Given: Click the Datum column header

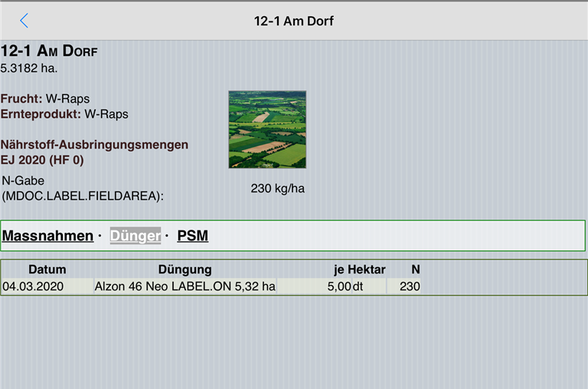Looking at the screenshot, I should coord(47,270).
